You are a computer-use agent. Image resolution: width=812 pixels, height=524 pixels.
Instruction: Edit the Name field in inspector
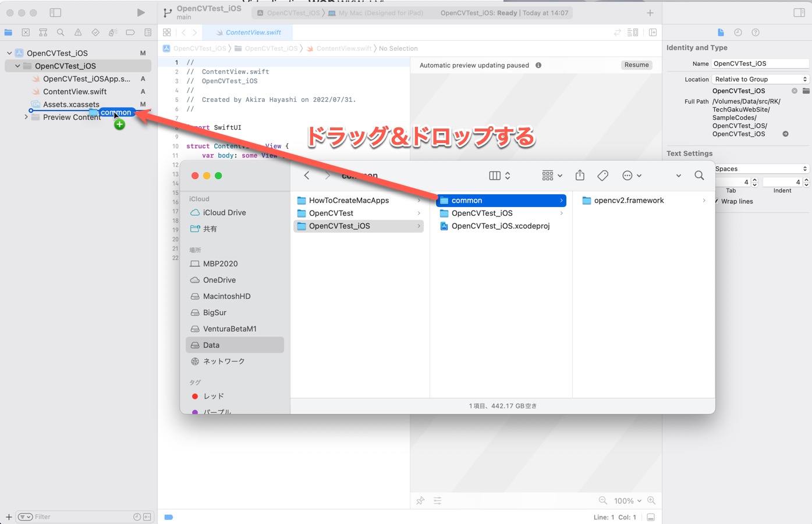point(761,63)
